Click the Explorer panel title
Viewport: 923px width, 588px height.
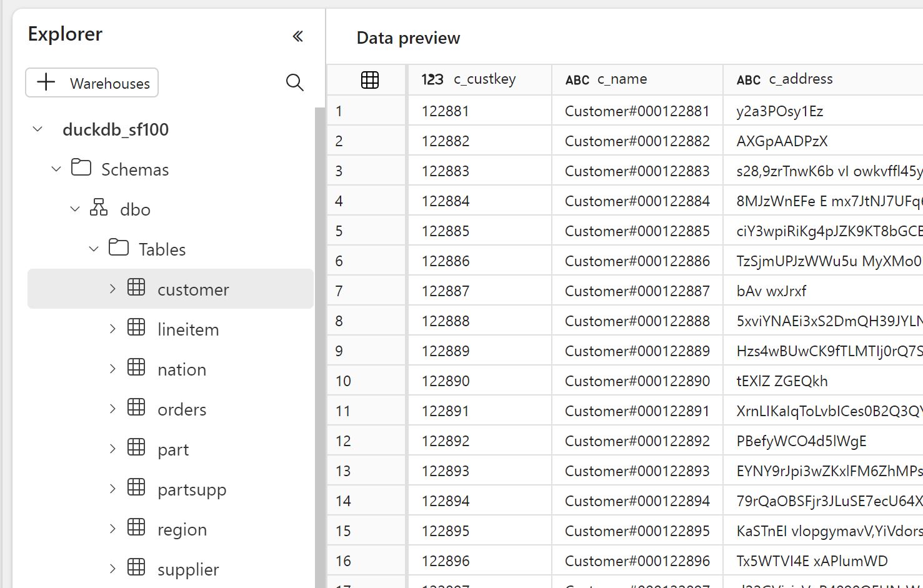(64, 34)
